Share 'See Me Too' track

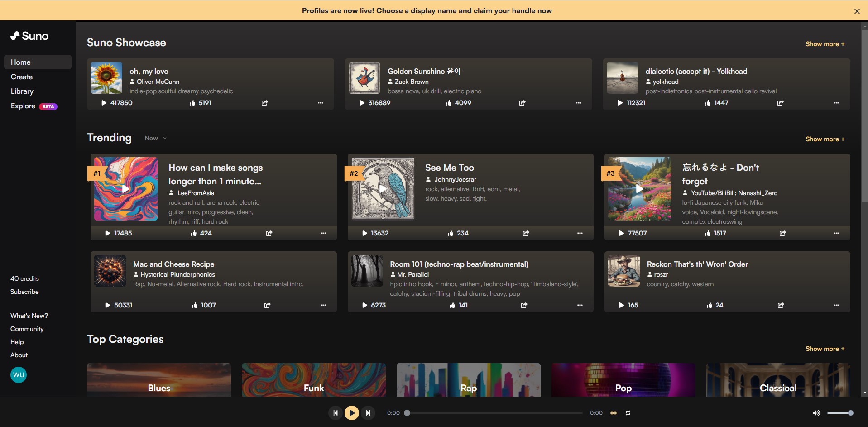click(526, 233)
